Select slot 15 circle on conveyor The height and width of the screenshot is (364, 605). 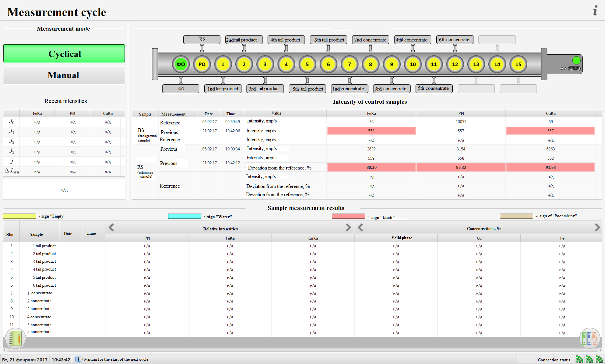click(x=518, y=64)
